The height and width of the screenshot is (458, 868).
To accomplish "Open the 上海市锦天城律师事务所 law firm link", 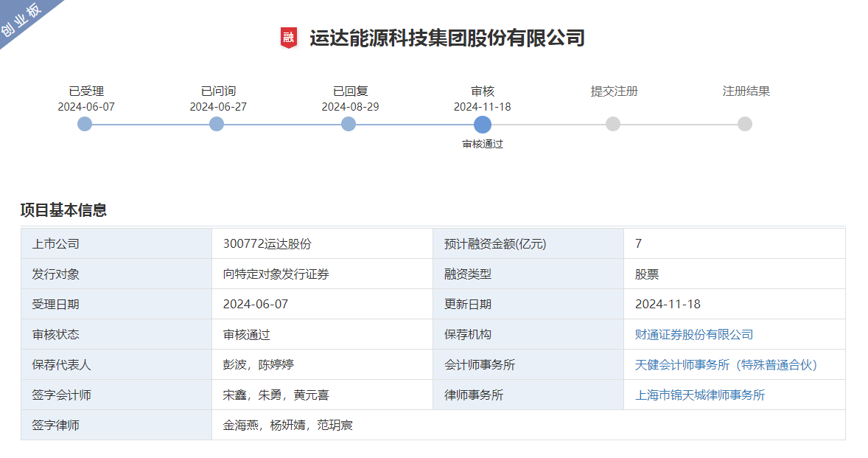I will pyautogui.click(x=701, y=395).
